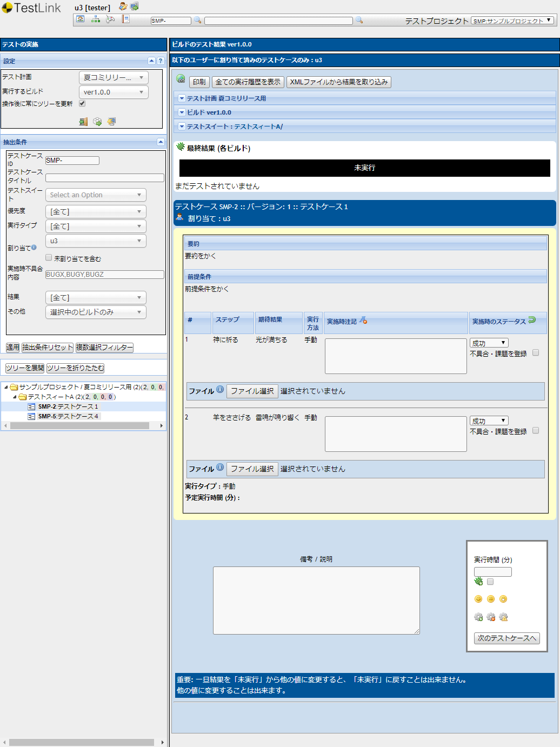Change step 2 status from 成功 dropdown

coord(489,420)
